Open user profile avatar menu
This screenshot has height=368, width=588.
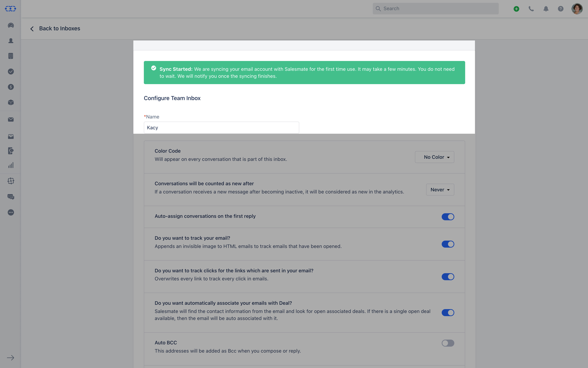click(577, 9)
